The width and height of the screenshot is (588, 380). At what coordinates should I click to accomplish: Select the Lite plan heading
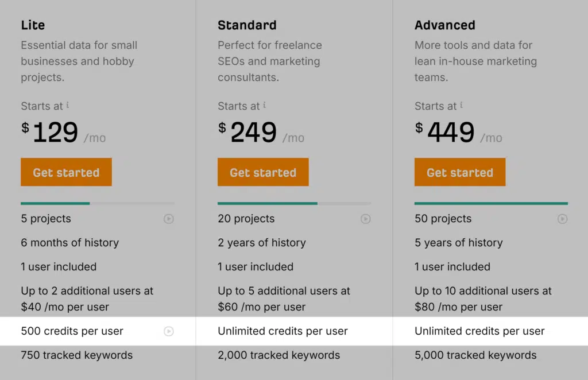[33, 25]
